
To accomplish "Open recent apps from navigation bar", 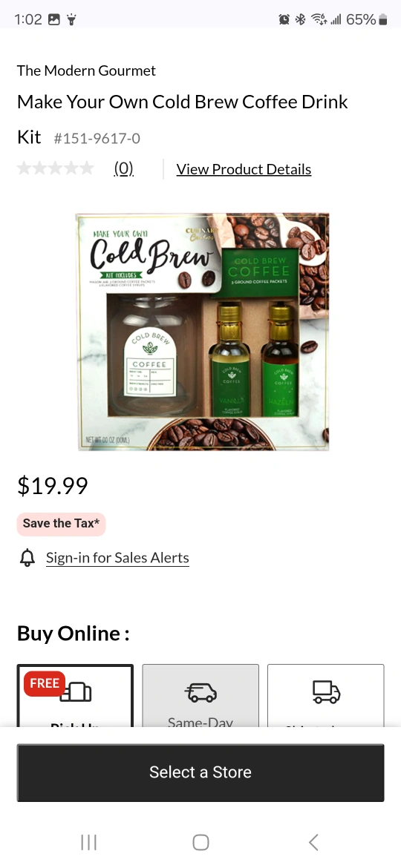I will click(x=88, y=843).
